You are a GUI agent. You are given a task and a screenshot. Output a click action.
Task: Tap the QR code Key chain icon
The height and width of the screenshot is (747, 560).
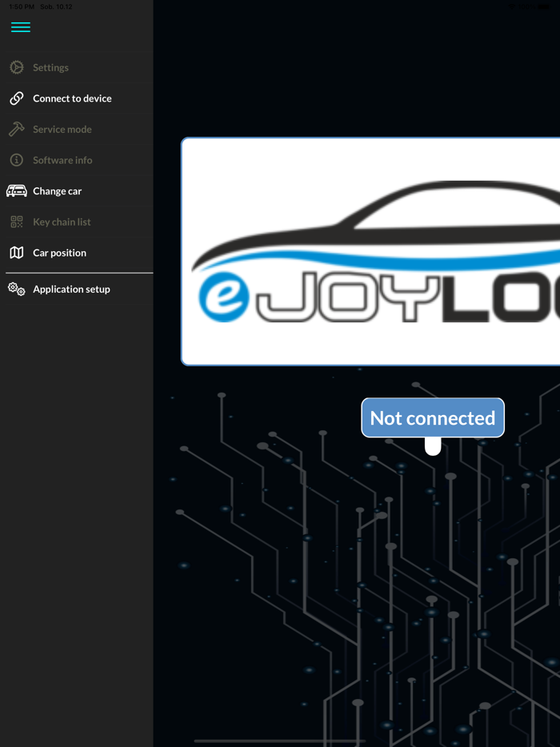[17, 222]
